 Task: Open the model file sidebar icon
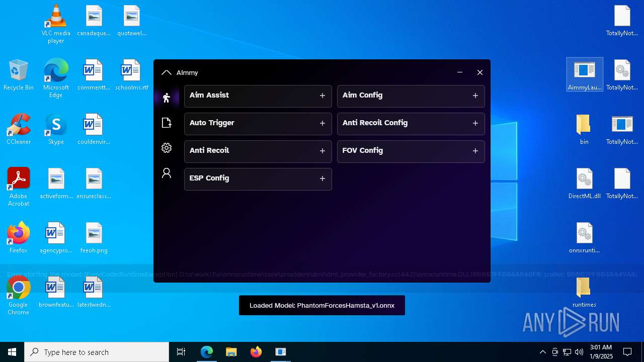[167, 123]
